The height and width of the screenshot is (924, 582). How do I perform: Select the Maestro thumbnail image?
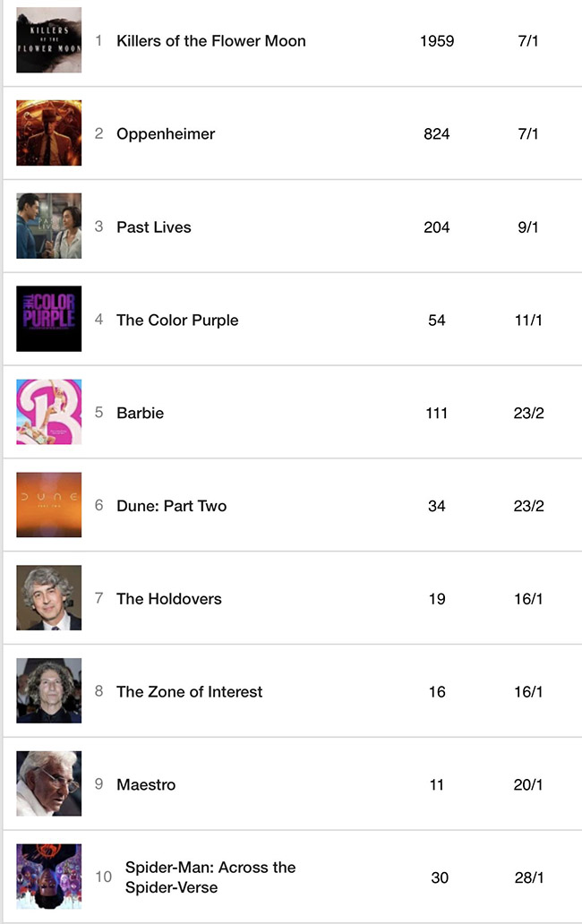(48, 784)
